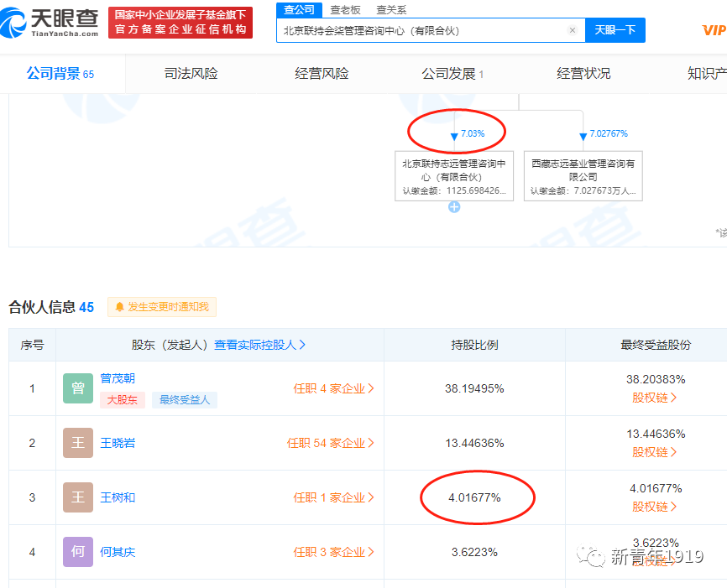Image resolution: width=727 pixels, height=588 pixels.
Task: Click the 38.19495% holding ratio cell
Action: pyautogui.click(x=474, y=388)
